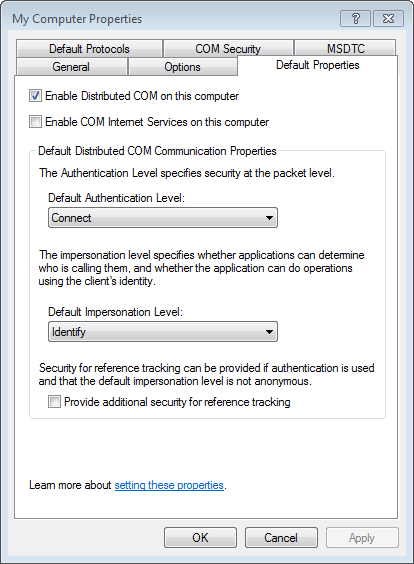Open Default Authentication Level dropdown arrow
The height and width of the screenshot is (564, 414).
pos(269,218)
